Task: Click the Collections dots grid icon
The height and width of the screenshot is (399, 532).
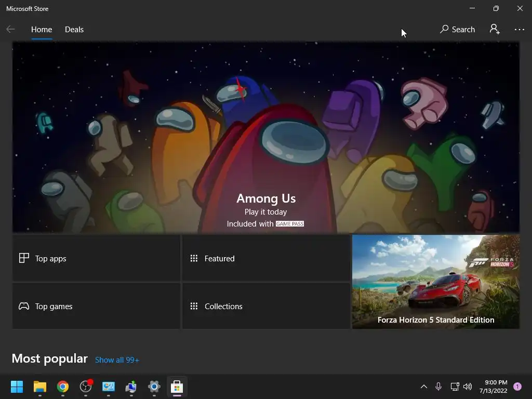Action: point(194,306)
